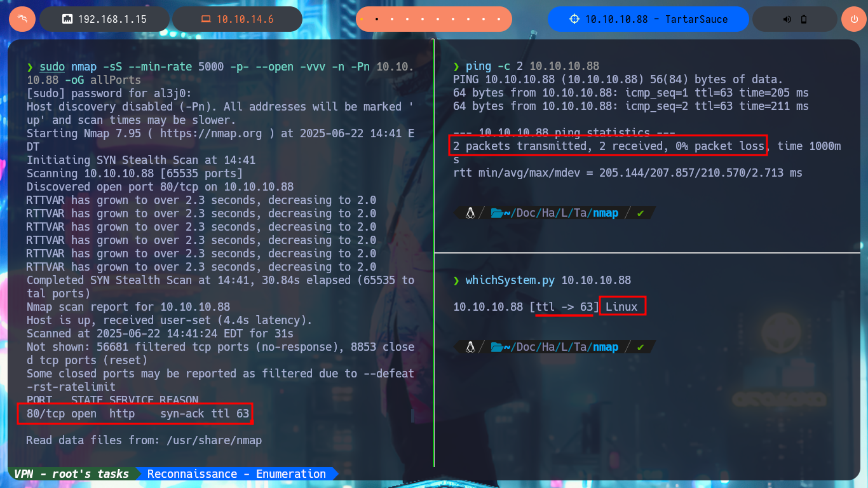Click Scanning 10.10.10.88 [65535 ports] line
The width and height of the screenshot is (868, 488).
tap(134, 173)
